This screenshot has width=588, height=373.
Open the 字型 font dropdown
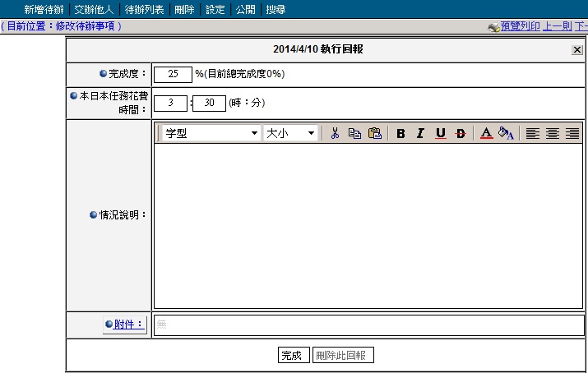click(x=211, y=133)
